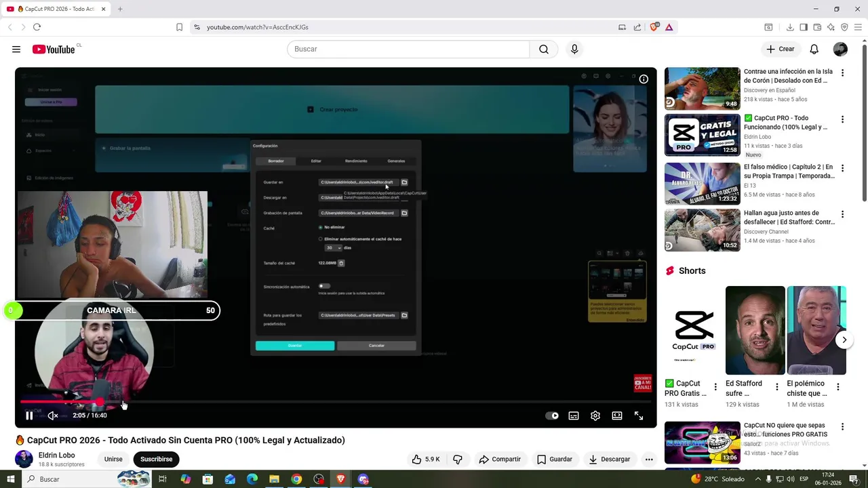Open options for 'CapCut NO quiere' video
Viewport: 868px width, 488px height.
point(842,427)
